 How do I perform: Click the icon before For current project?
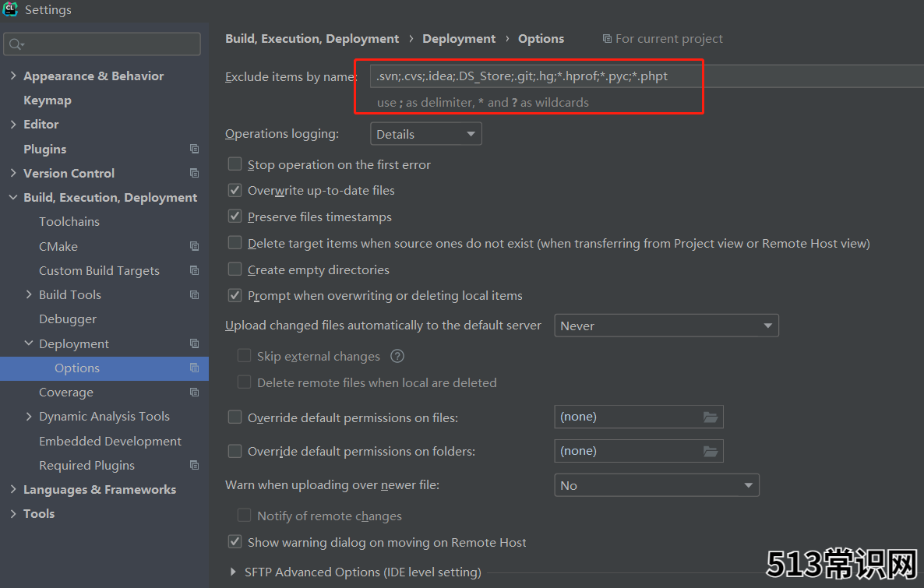pos(607,39)
